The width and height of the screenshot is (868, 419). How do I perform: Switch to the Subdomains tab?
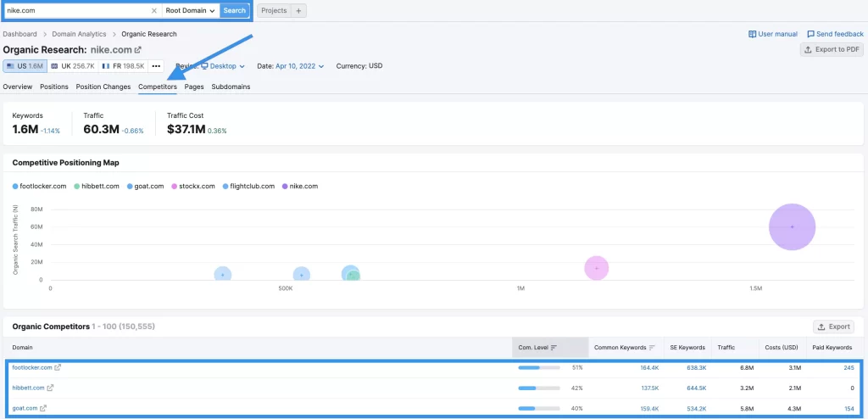(231, 87)
